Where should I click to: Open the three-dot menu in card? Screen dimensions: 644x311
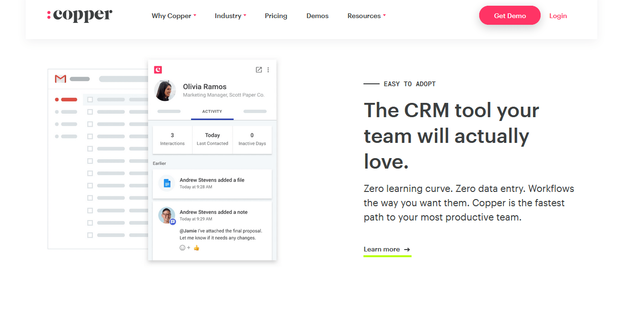pyautogui.click(x=268, y=70)
